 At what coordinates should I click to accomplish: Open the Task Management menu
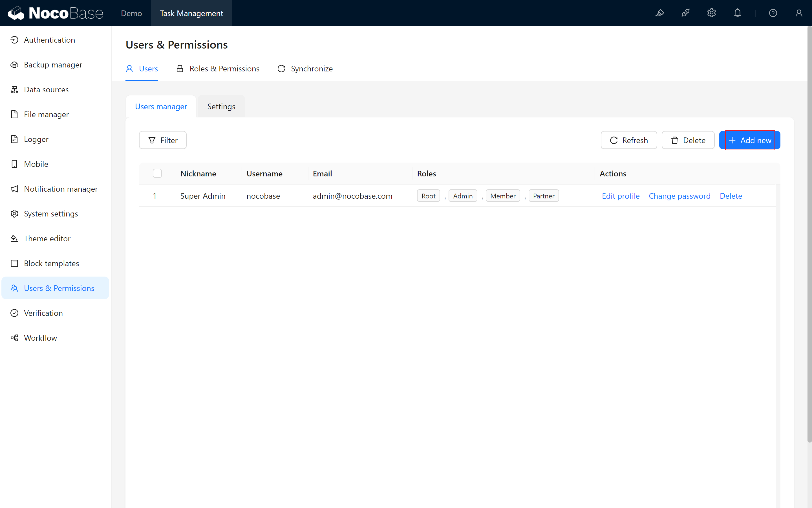pos(191,13)
